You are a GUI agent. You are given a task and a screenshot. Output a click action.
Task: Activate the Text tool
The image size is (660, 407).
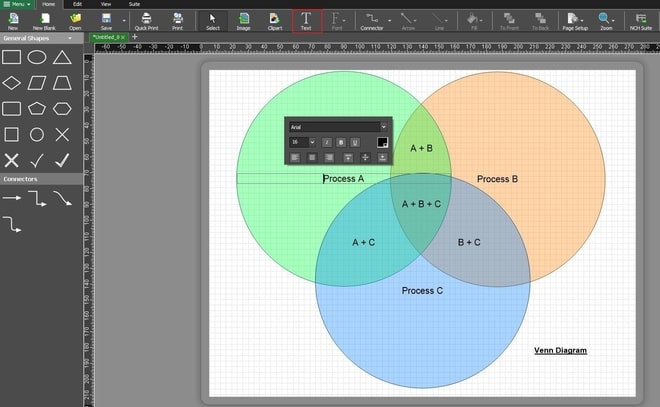(x=306, y=21)
